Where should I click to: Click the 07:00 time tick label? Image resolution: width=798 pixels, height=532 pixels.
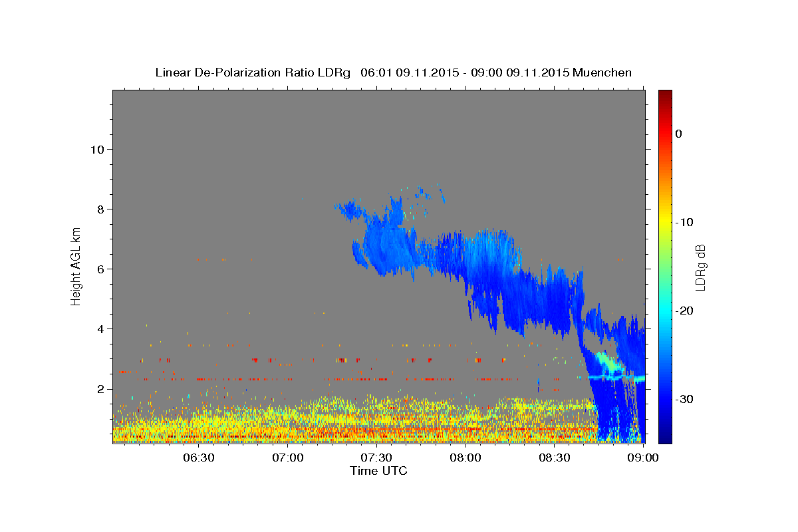click(288, 458)
